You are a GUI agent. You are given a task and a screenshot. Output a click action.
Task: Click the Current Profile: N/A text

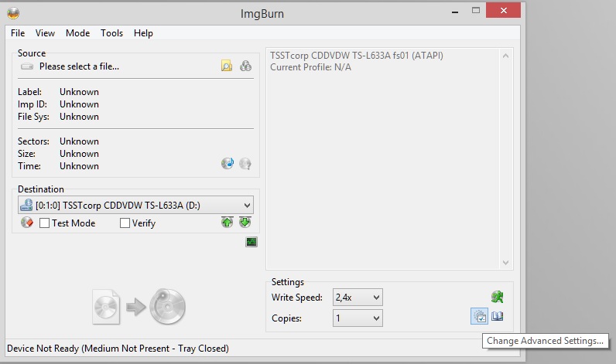coord(311,67)
